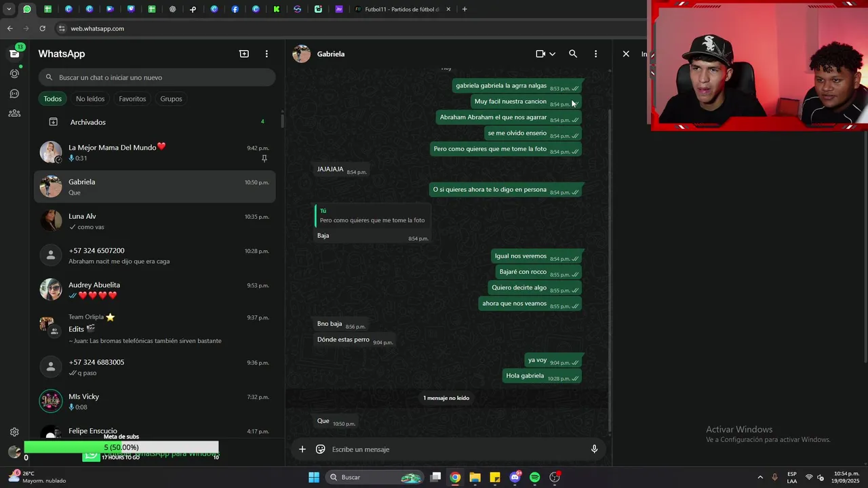
Task: Expand the call options dropdown arrow
Action: click(x=552, y=54)
